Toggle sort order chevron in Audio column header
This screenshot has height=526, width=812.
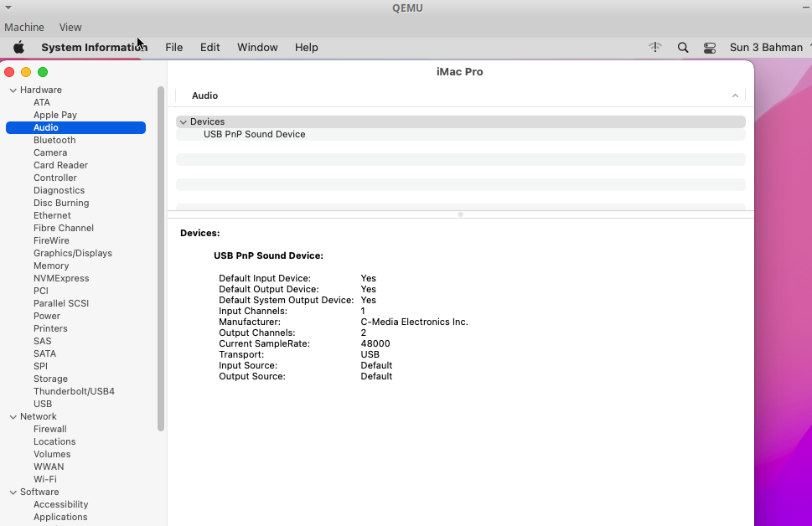tap(735, 96)
